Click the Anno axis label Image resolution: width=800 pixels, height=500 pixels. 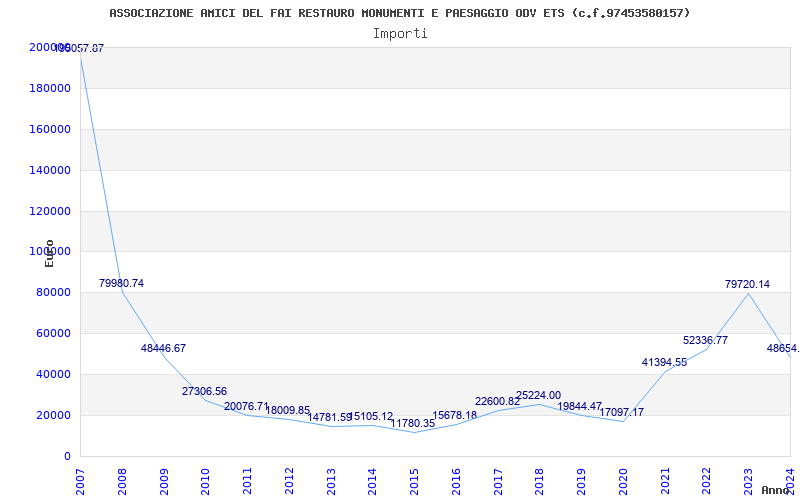776,490
